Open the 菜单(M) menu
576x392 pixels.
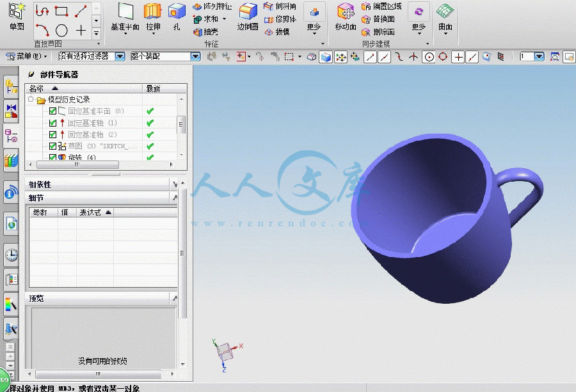point(26,56)
